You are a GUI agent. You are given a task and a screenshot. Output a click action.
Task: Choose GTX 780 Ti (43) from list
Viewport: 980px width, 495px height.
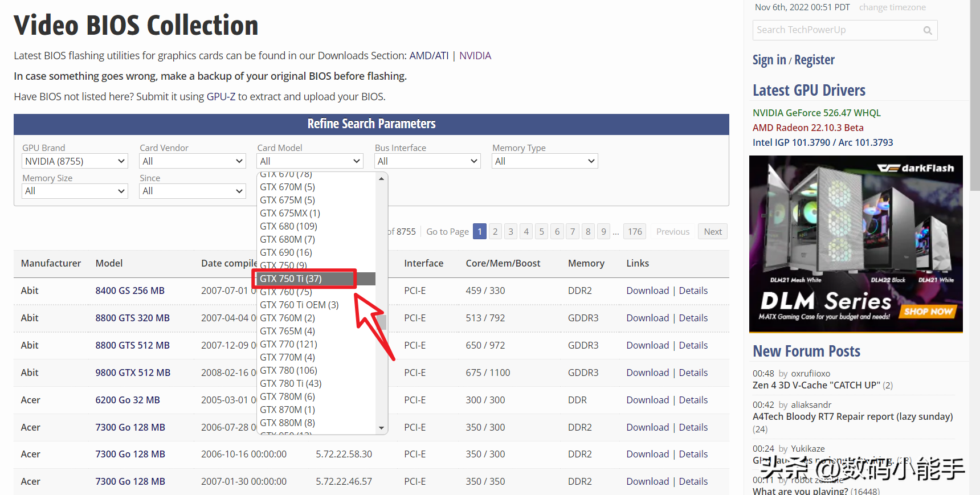pyautogui.click(x=291, y=383)
